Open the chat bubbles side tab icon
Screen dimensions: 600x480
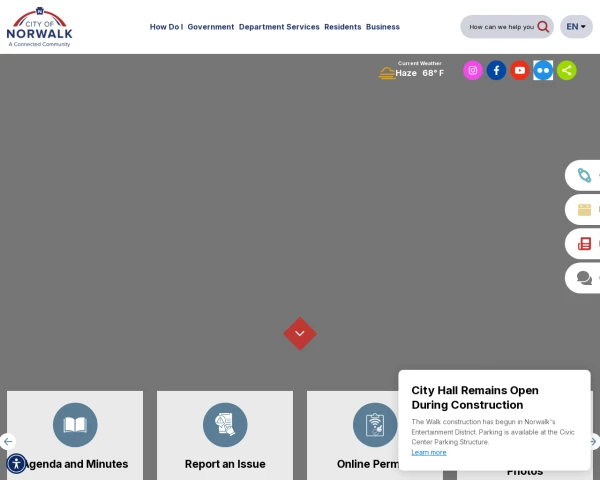click(584, 278)
